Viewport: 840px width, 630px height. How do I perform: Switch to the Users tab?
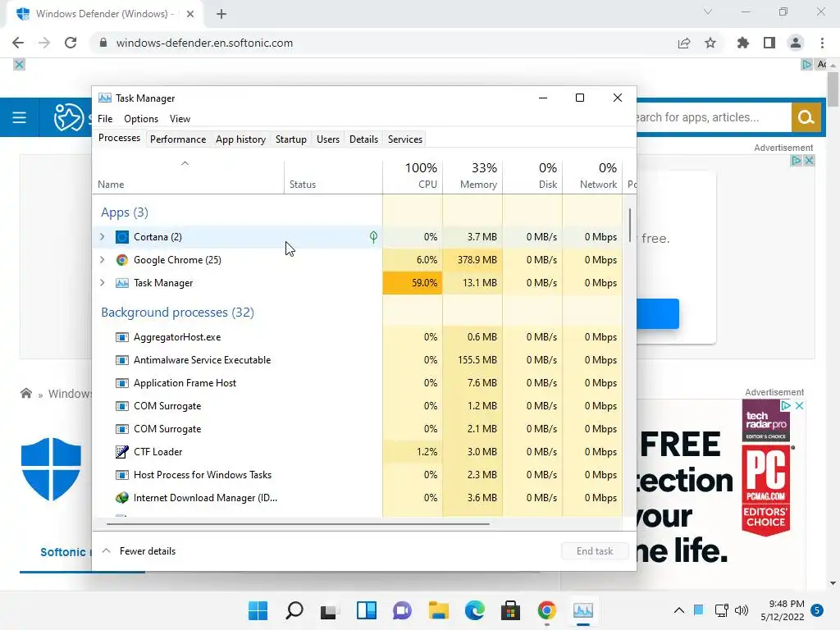(x=328, y=139)
